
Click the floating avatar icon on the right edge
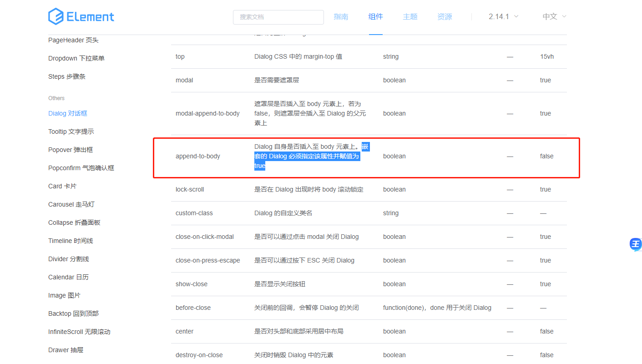pyautogui.click(x=635, y=244)
